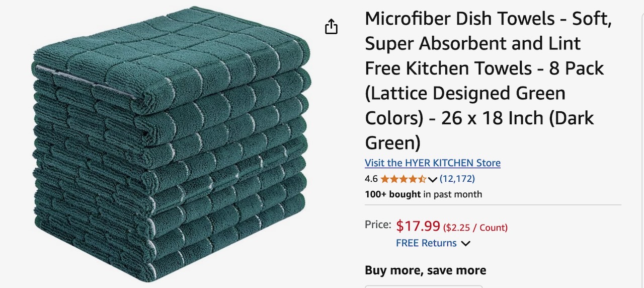644x288 pixels.
Task: Expand the rating breakdown chevron beside stars
Action: (433, 179)
